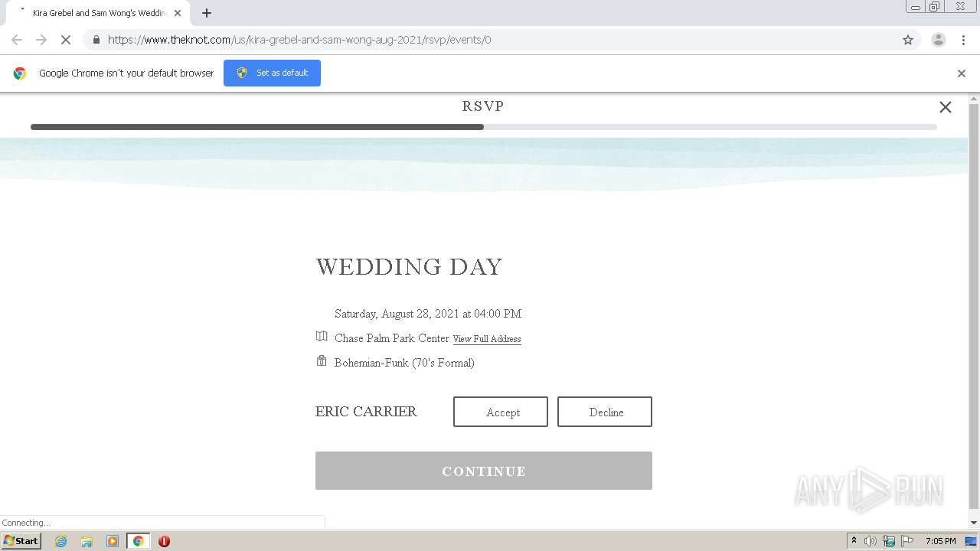This screenshot has height=551, width=980.
Task: Click the RSVP progress bar
Action: [484, 127]
